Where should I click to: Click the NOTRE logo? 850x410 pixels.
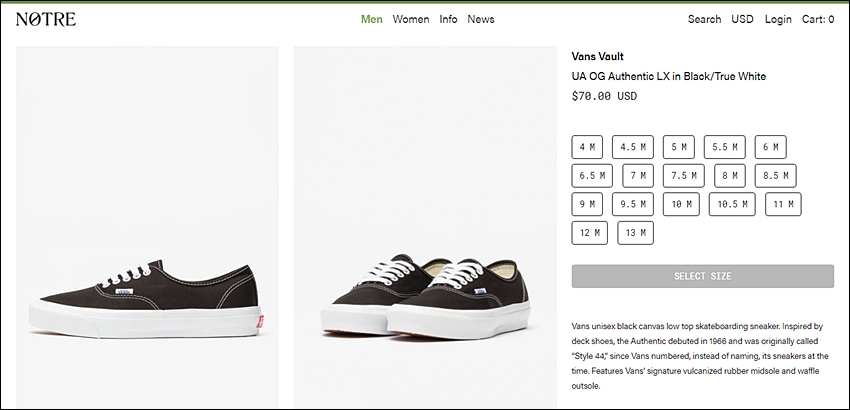point(46,19)
